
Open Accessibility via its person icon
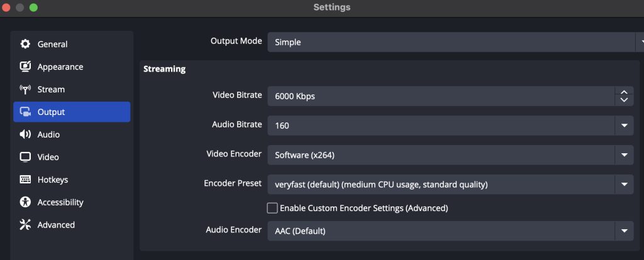point(25,202)
